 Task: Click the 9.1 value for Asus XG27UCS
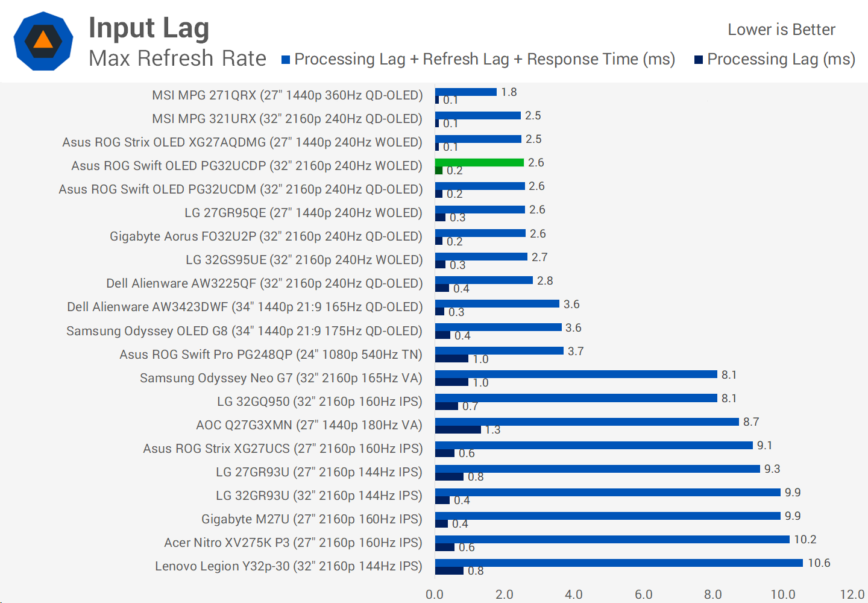tap(764, 446)
